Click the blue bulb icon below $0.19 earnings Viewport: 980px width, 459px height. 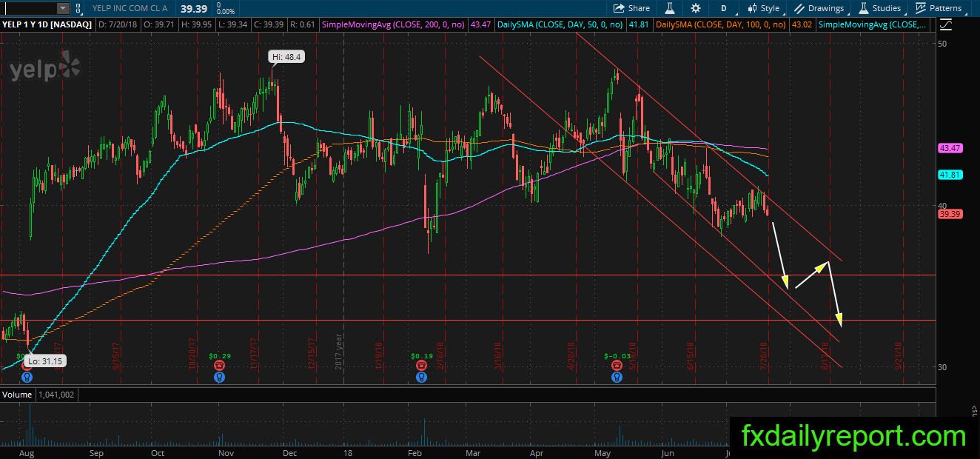coord(421,377)
